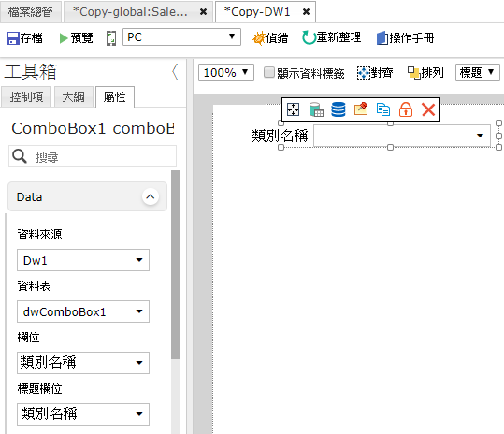This screenshot has height=434, width=504.
Task: Click the 重新整理 refresh icon
Action: click(309, 37)
